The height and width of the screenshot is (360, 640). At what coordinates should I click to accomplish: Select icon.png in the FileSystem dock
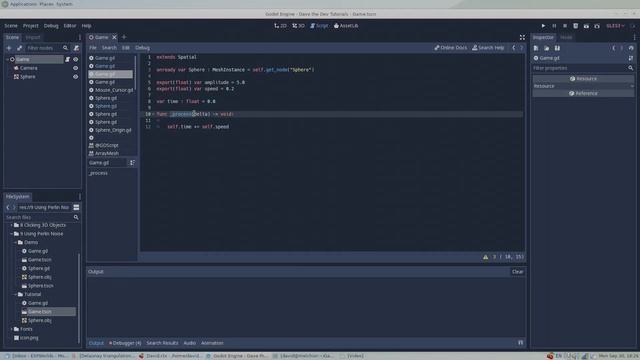click(26, 338)
